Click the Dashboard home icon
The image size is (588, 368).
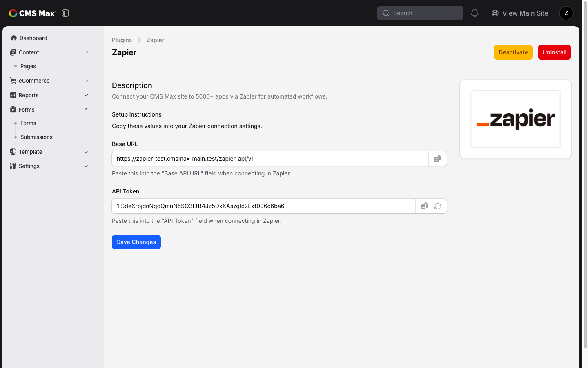pyautogui.click(x=14, y=38)
